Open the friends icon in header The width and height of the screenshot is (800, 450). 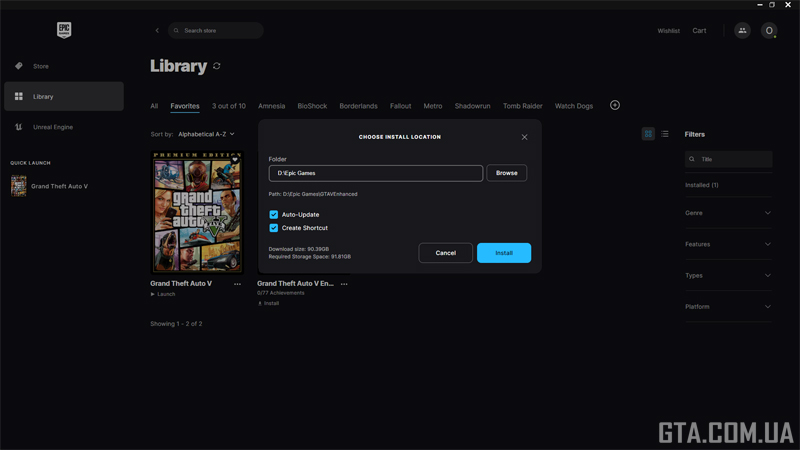tap(742, 31)
